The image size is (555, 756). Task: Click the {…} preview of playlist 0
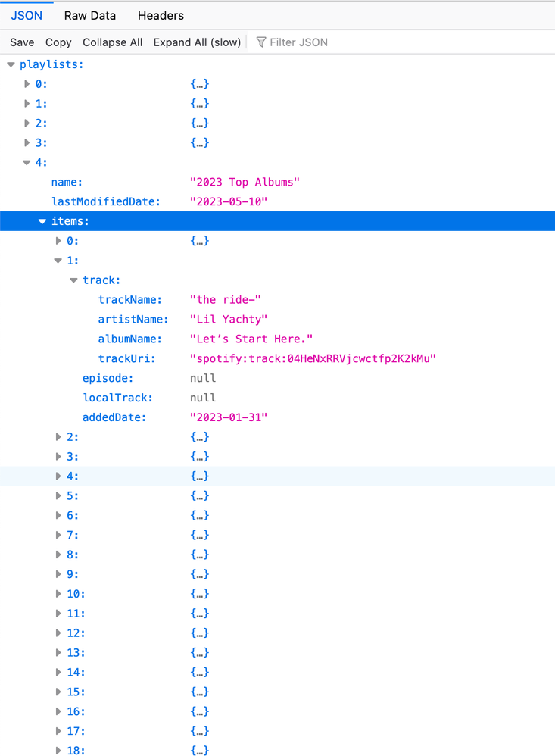click(x=199, y=84)
